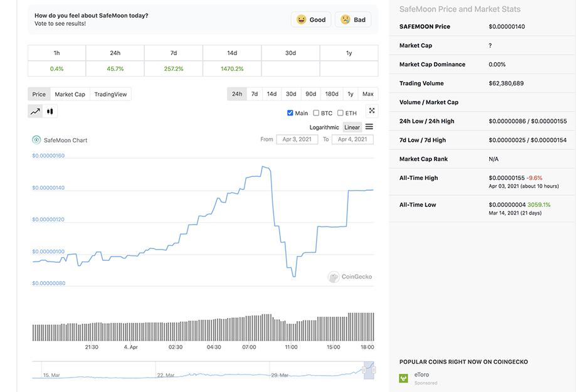Vote Good for SafeMoon today
Screen dimensions: 587x392
click(311, 19)
